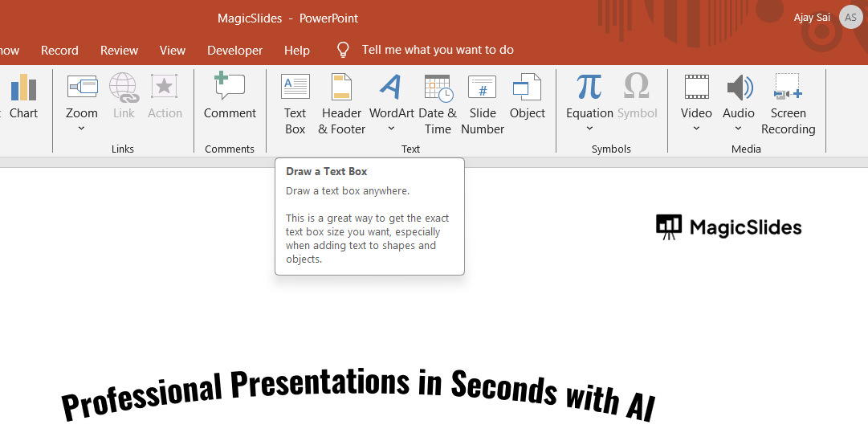Viewport: 868px width, 437px height.
Task: Open the Help tab
Action: coord(297,51)
